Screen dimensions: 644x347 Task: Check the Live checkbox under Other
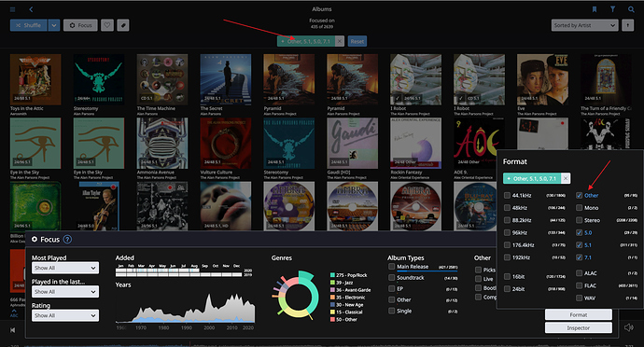(x=478, y=279)
